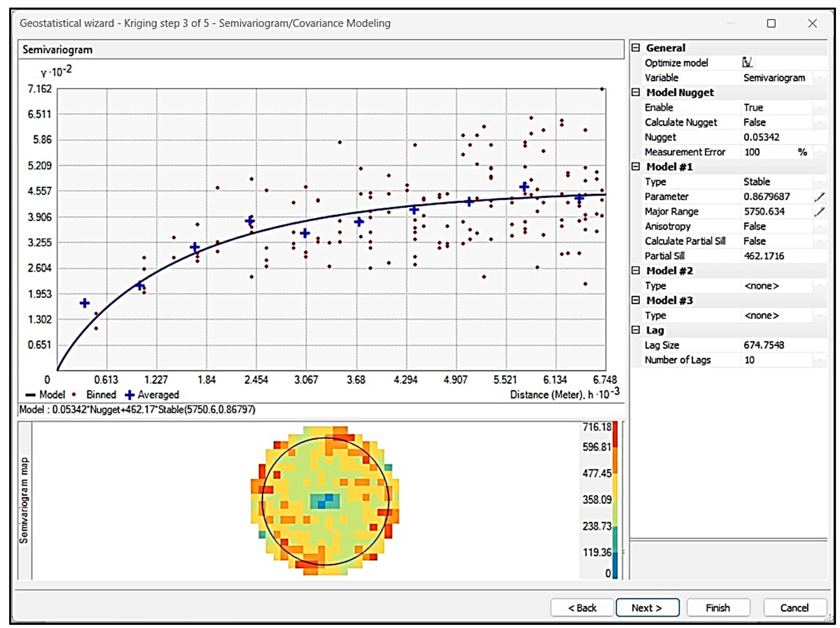
Task: Click the pencil icon beside Major Range
Action: point(819,212)
